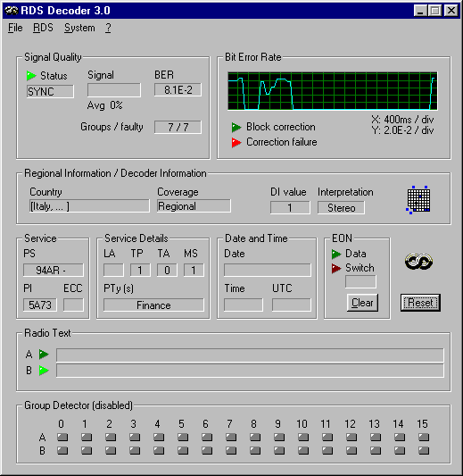This screenshot has height=476, width=463.
Task: Click the TP value field
Action: point(140,270)
